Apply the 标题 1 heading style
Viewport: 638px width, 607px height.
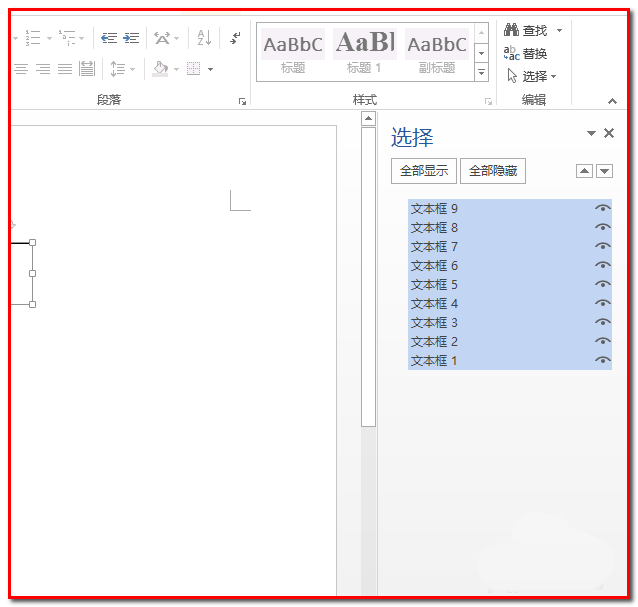click(364, 52)
